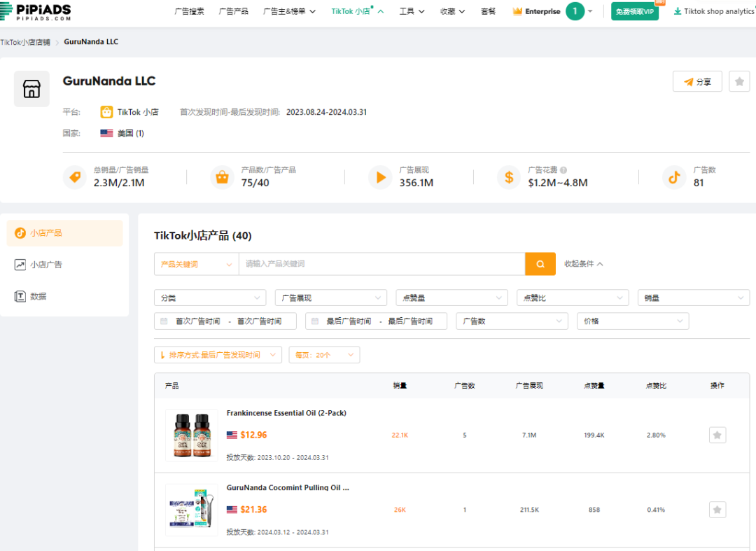Open the 收藏 menu
756x551 pixels.
pos(452,11)
